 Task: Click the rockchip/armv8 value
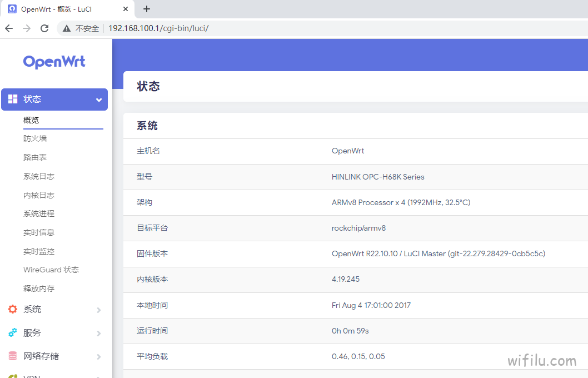point(359,228)
